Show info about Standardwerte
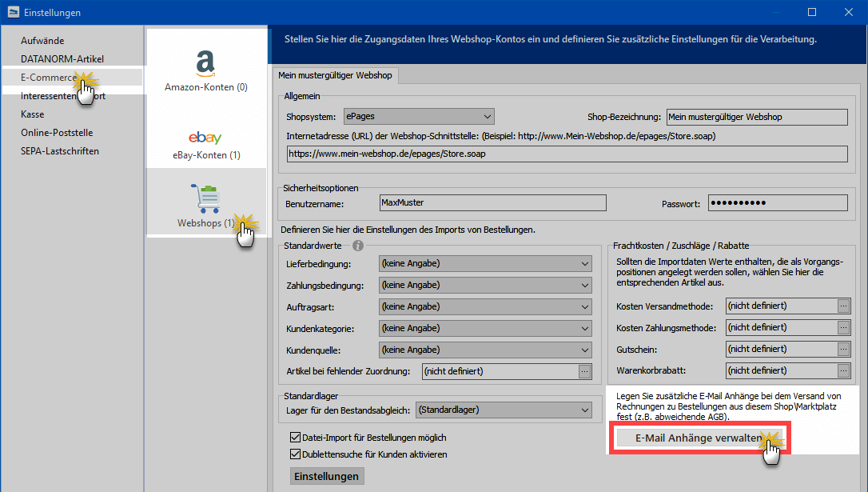The image size is (868, 492). pyautogui.click(x=358, y=246)
